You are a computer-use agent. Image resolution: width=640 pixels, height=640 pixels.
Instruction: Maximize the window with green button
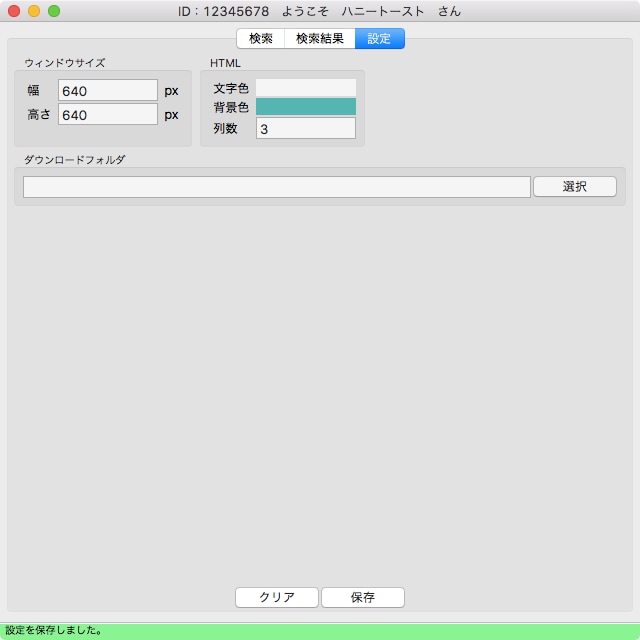[54, 11]
